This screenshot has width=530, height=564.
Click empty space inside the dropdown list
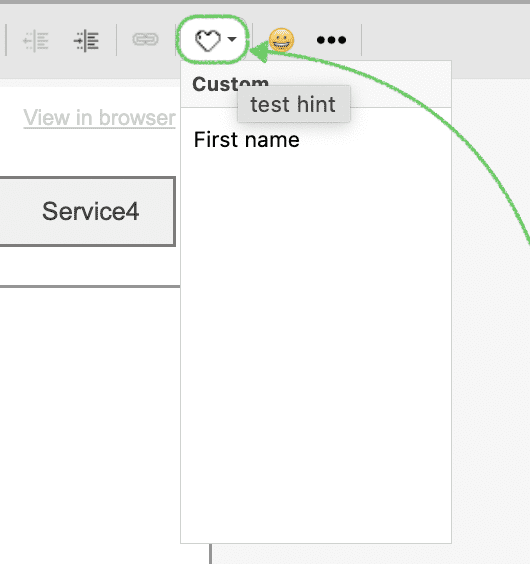[x=316, y=342]
